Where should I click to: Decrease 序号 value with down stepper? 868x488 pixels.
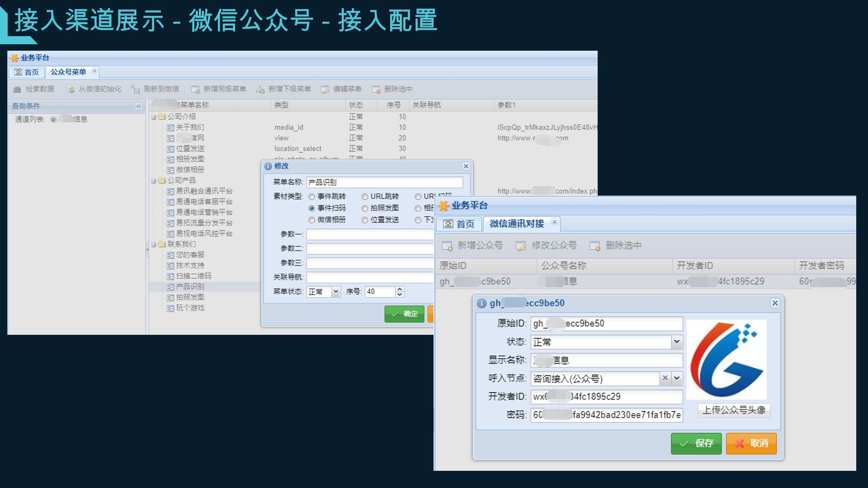point(400,295)
